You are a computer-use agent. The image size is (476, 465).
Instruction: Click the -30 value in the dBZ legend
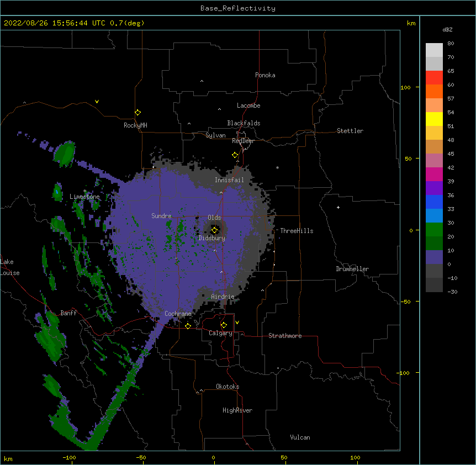tap(452, 292)
